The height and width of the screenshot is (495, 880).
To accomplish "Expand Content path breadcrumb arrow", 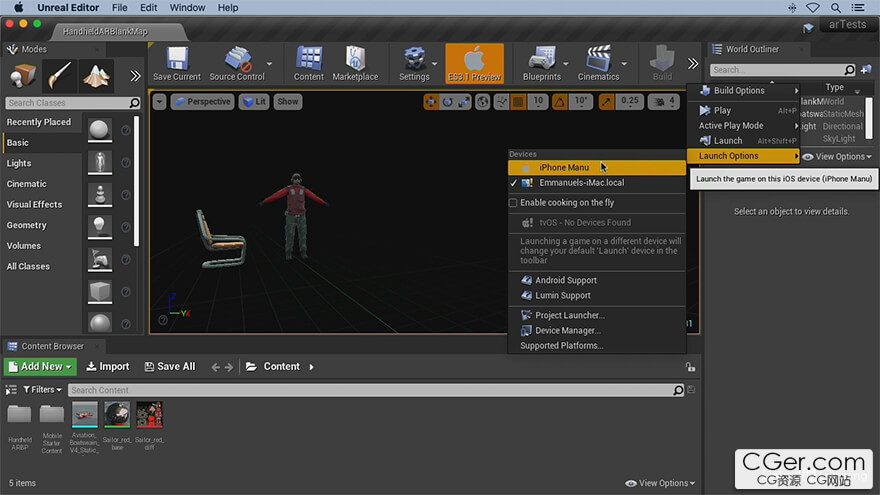I will 311,367.
